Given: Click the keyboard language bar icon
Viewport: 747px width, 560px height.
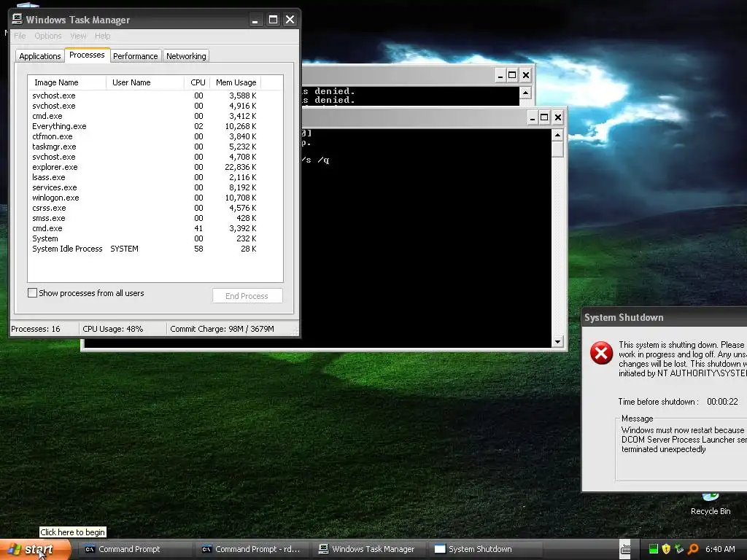Looking at the screenshot, I should tap(625, 550).
